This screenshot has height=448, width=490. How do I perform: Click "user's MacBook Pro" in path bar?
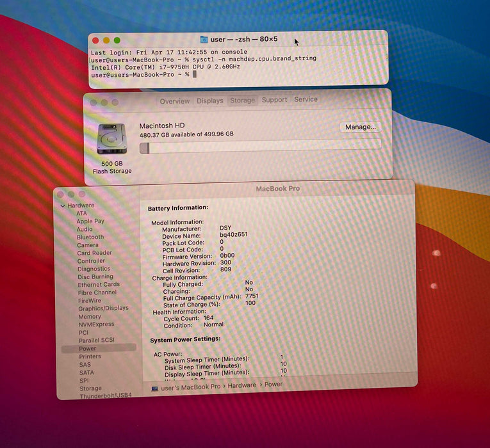[191, 387]
